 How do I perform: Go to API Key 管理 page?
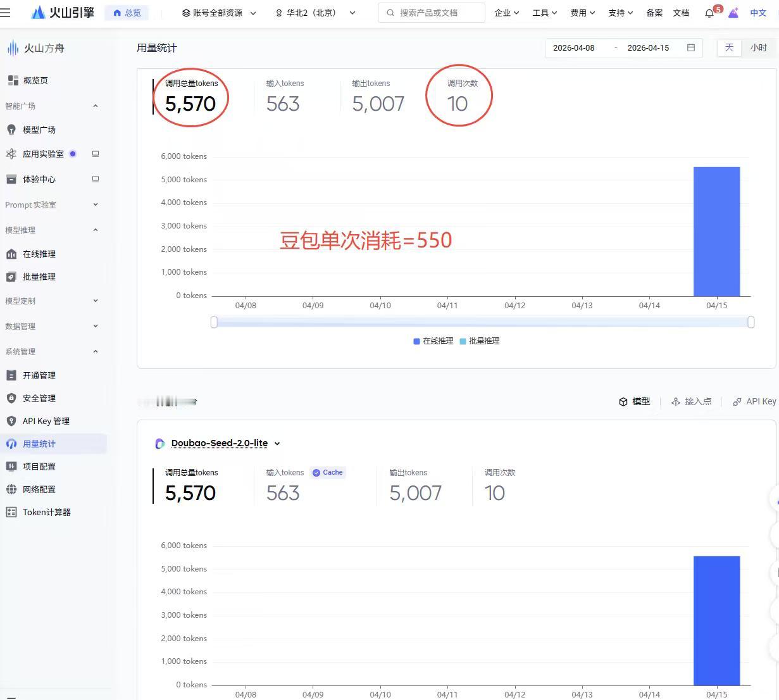46,421
